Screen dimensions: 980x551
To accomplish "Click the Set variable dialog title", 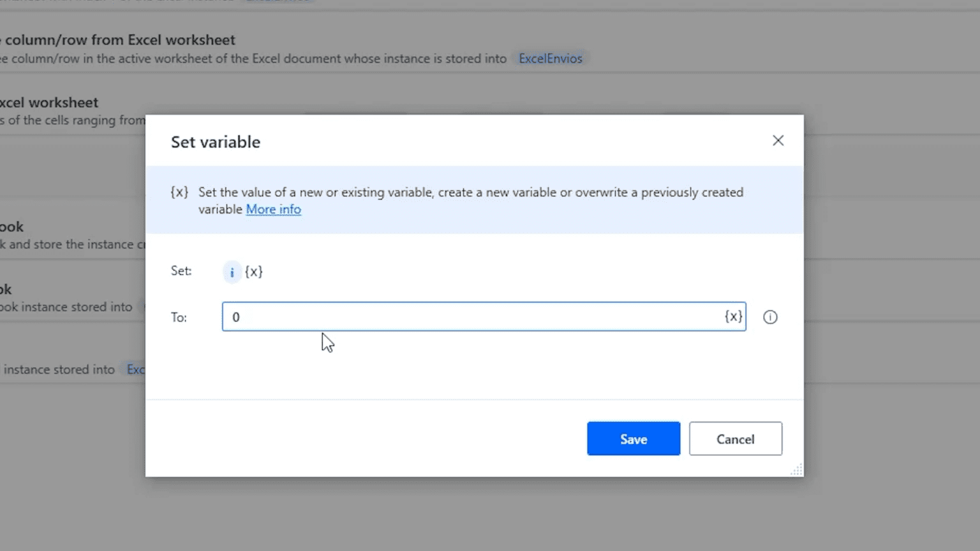I will 215,142.
